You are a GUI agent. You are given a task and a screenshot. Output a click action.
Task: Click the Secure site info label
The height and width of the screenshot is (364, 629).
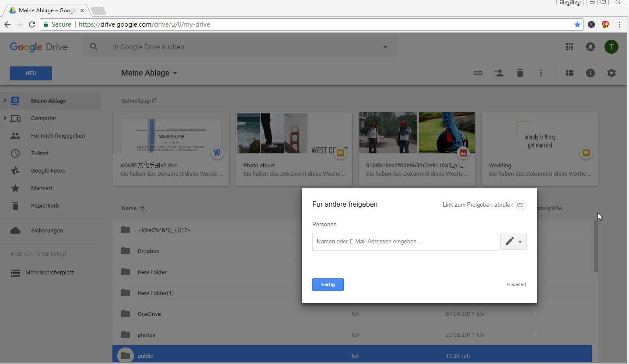click(x=58, y=24)
